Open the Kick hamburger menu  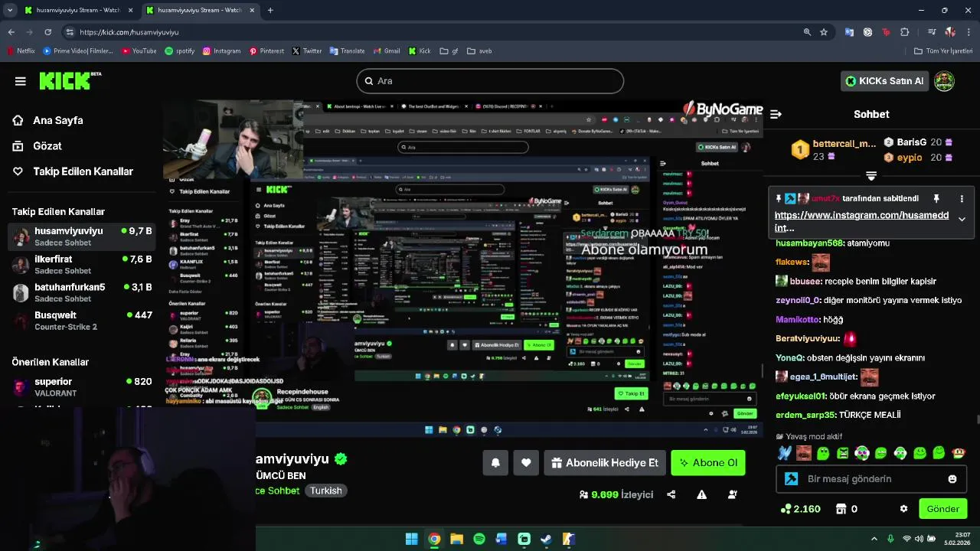click(x=21, y=81)
